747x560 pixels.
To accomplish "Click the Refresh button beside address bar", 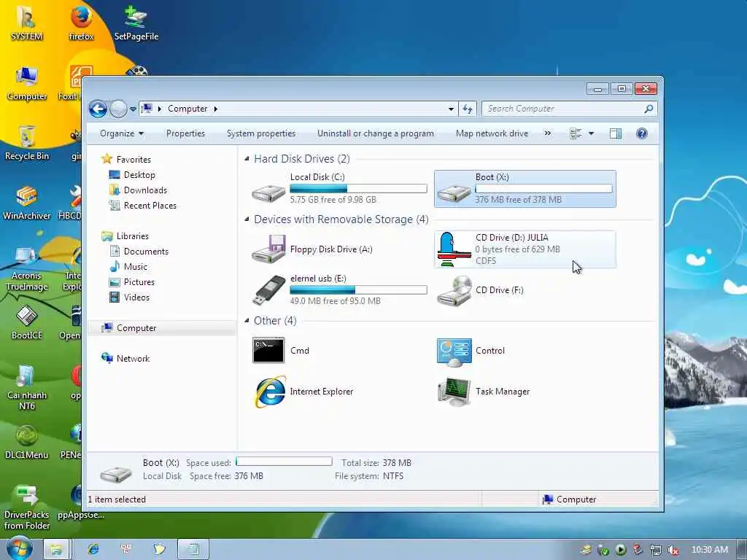I will [x=468, y=109].
